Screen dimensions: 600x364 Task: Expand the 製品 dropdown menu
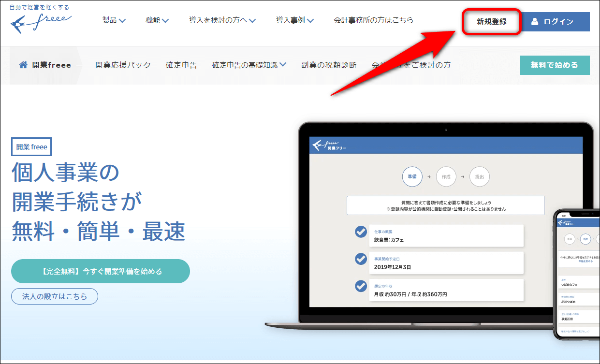click(x=114, y=20)
